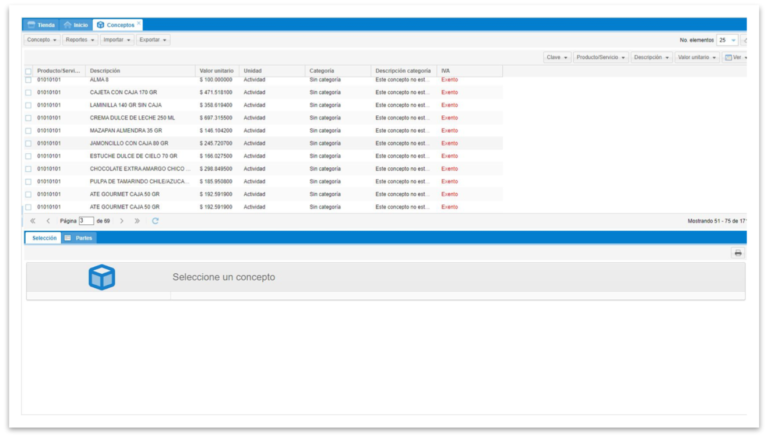
Task: Click the Valor unitario column header
Action: [x=216, y=71]
